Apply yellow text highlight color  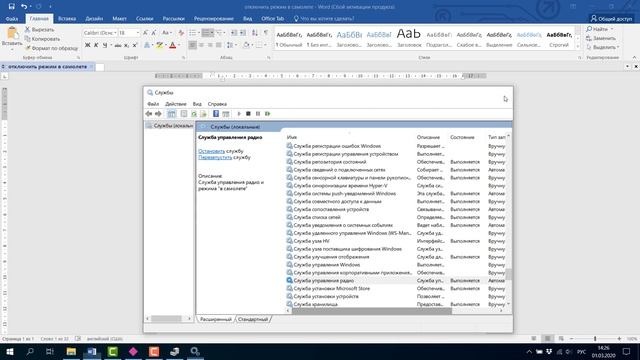160,45
